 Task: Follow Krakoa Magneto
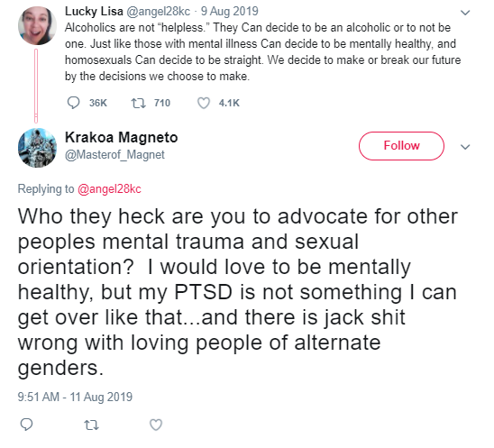click(x=401, y=146)
